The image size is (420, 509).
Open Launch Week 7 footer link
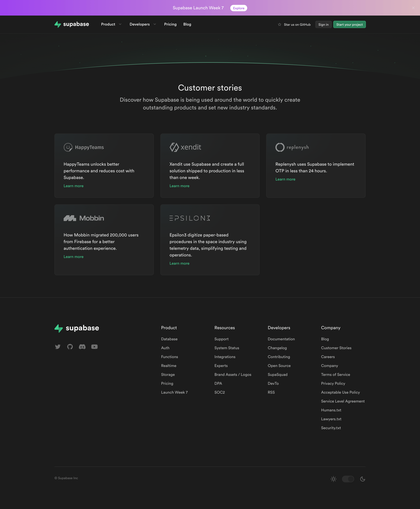[x=174, y=392]
